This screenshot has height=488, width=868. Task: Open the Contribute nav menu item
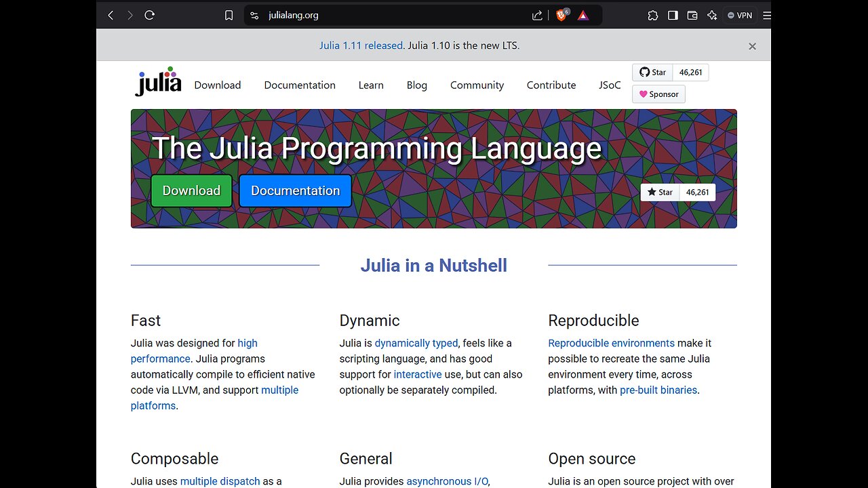point(551,85)
